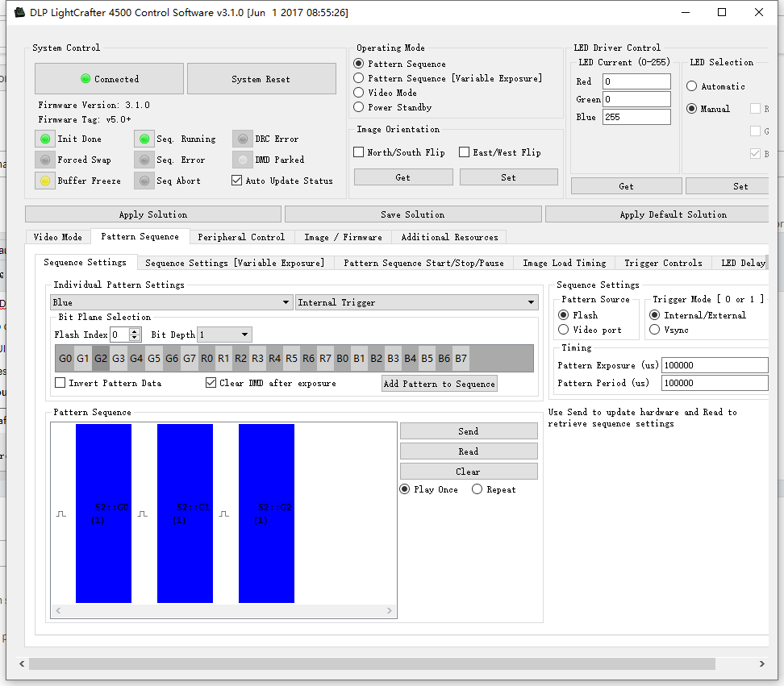Image resolution: width=784 pixels, height=686 pixels.
Task: Click the Seq. Running green indicator
Action: coord(144,139)
